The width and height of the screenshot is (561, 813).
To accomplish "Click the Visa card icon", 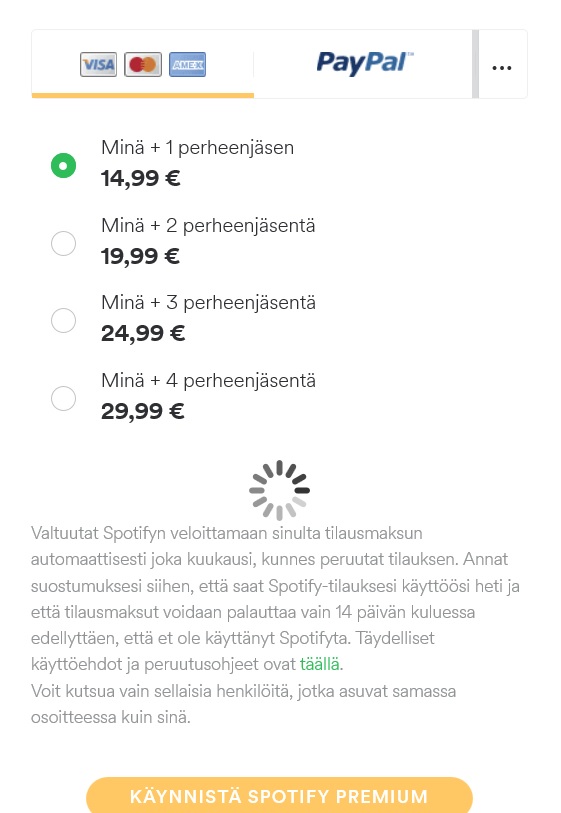I will pos(99,64).
